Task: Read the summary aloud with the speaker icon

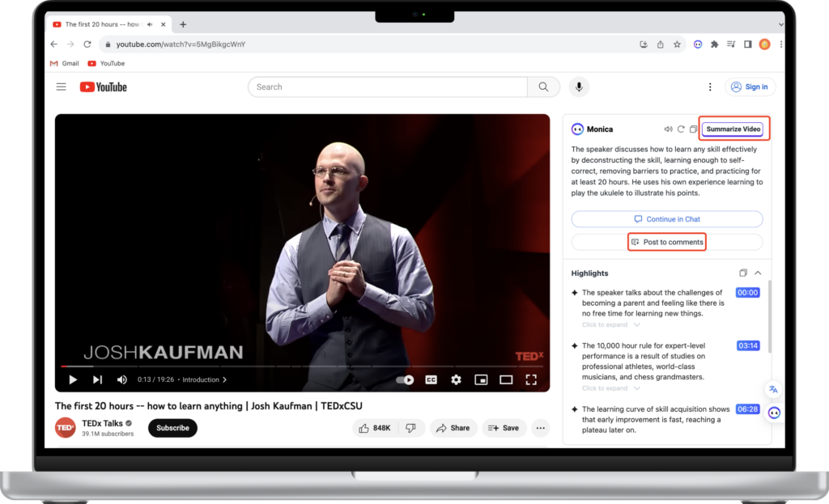Action: pos(668,129)
